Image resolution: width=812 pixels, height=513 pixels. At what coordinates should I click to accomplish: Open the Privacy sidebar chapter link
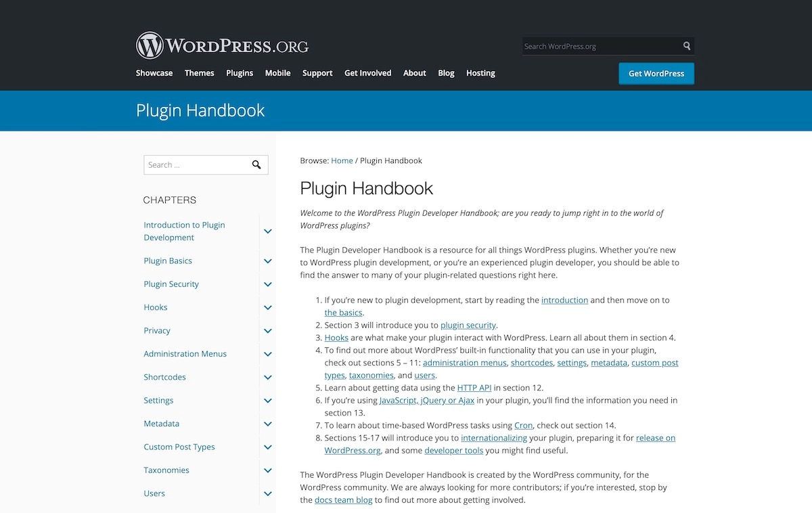157,331
